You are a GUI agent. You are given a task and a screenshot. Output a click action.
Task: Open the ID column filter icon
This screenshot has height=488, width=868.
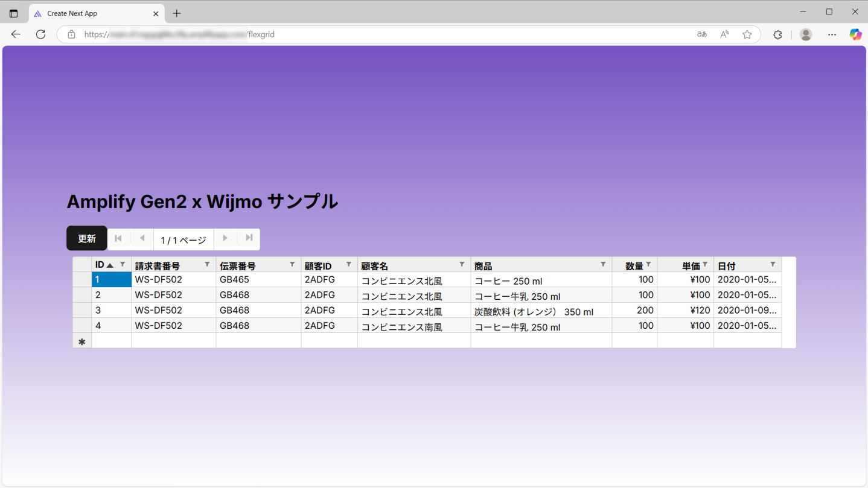tap(123, 265)
